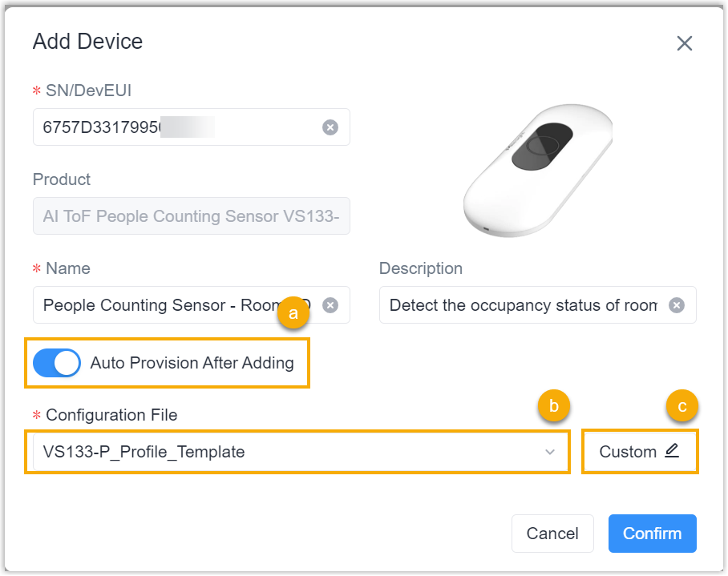Click the Add Device dialog title
The height and width of the screenshot is (576, 728).
click(88, 41)
